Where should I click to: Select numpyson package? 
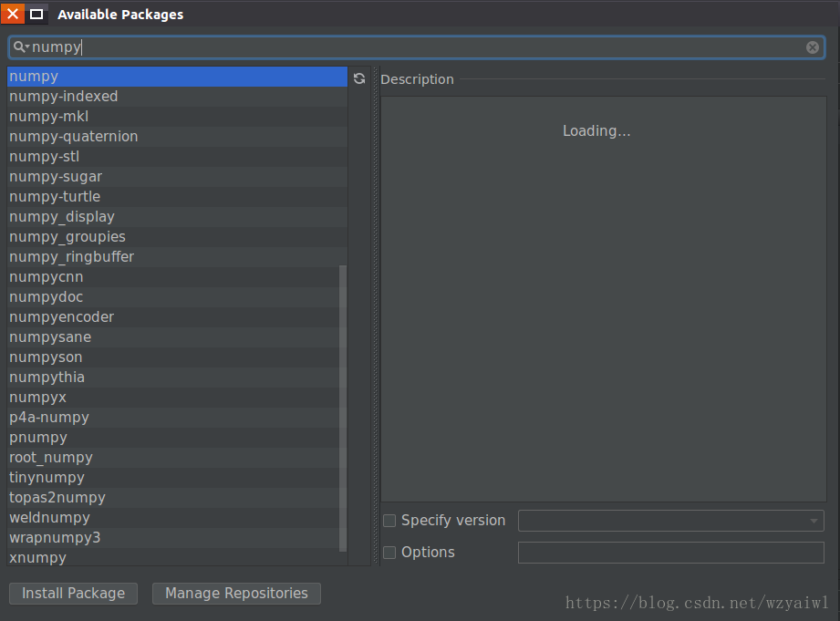173,357
